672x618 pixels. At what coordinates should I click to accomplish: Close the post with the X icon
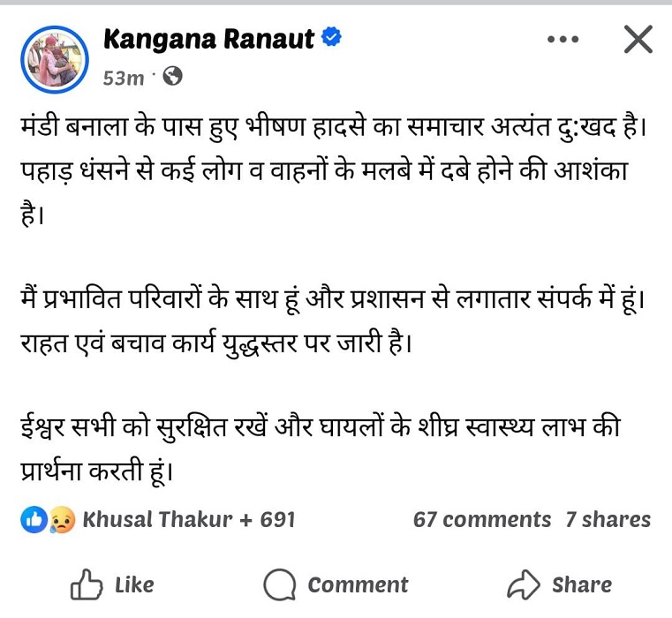(x=638, y=39)
